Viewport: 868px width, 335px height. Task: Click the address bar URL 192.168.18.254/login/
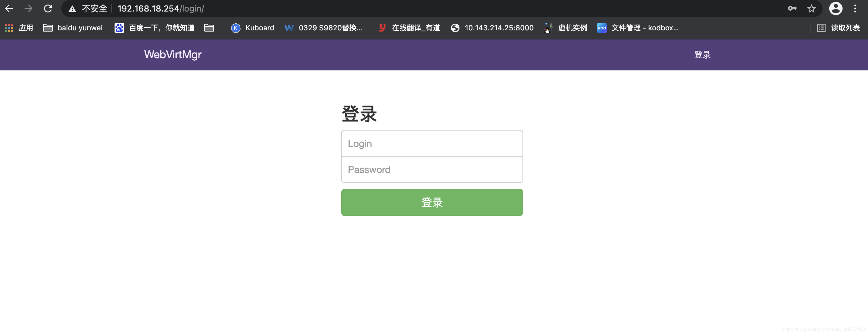(161, 9)
